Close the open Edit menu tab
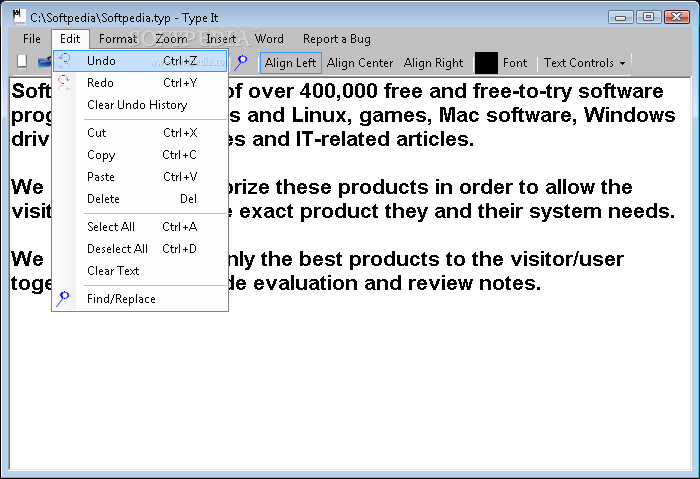Screen dimensions: 700x479 tap(70, 39)
